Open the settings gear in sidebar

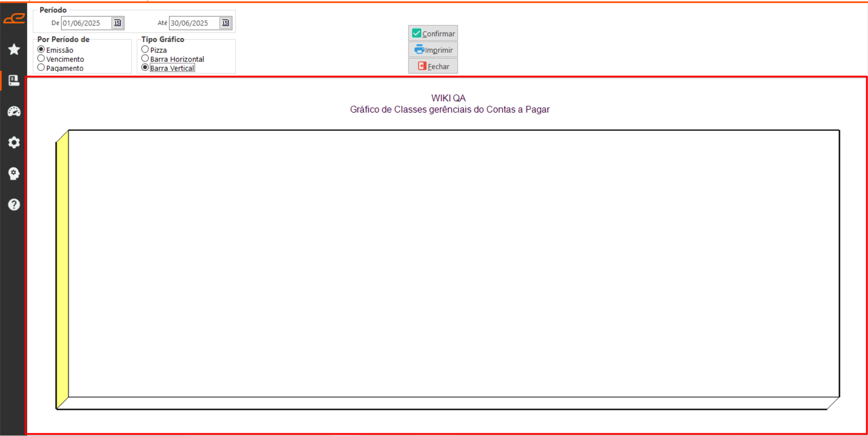click(x=14, y=143)
